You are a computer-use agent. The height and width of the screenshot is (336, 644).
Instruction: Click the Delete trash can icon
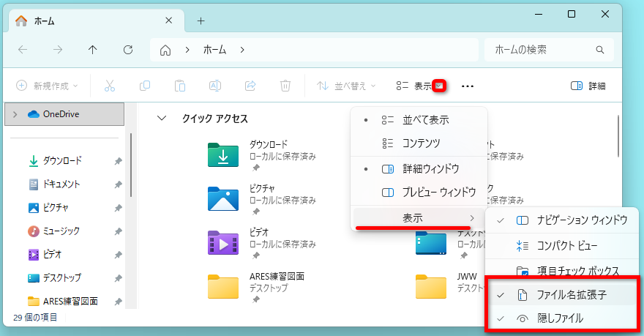pos(285,86)
